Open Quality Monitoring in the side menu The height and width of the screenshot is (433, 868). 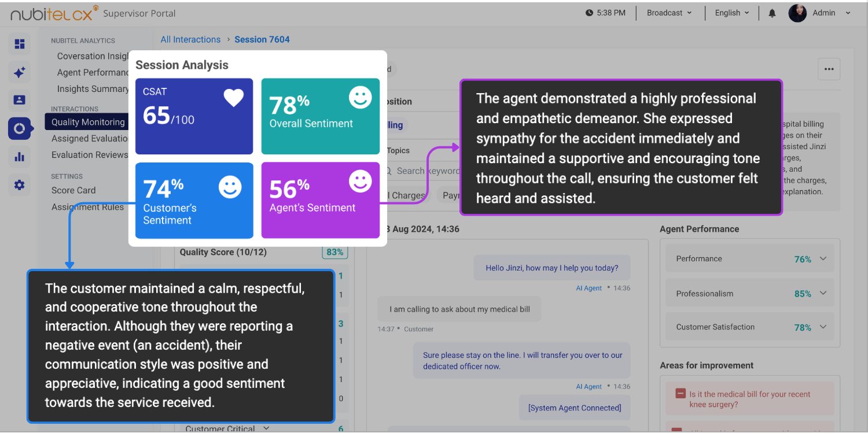[88, 122]
